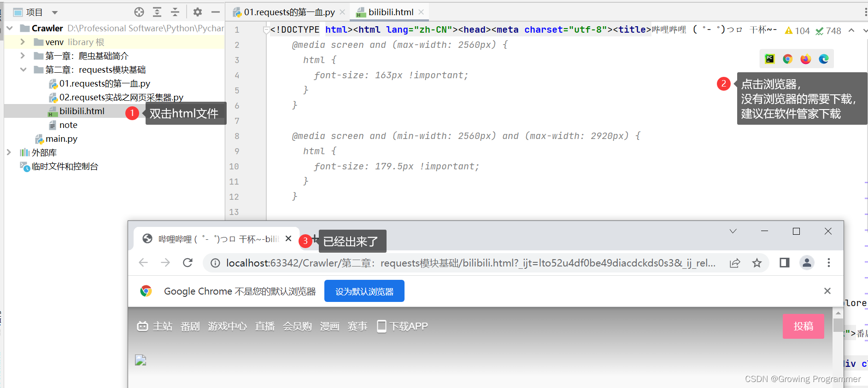
Task: Open in built-in PyCharm preview icon
Action: click(x=769, y=59)
